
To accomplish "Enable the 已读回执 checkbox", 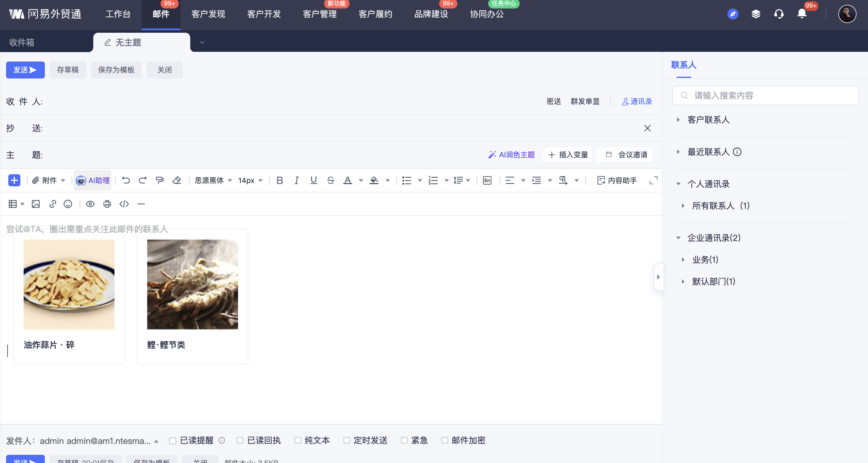I will 240,440.
